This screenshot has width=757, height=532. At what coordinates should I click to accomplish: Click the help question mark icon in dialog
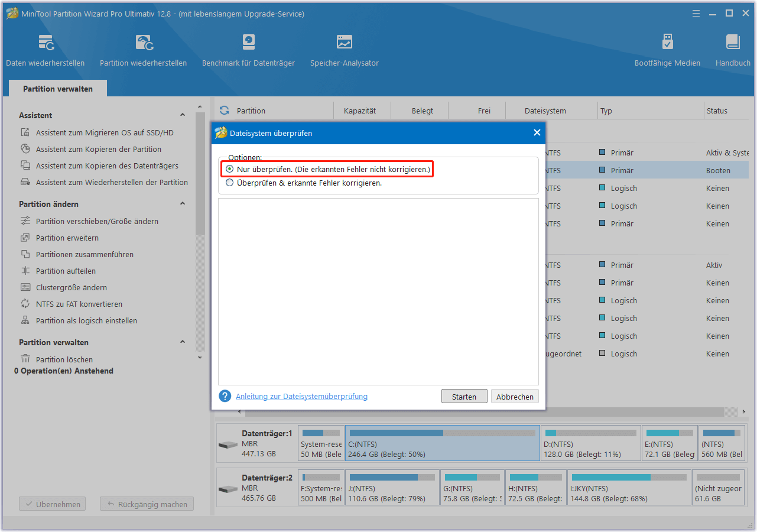pos(225,396)
